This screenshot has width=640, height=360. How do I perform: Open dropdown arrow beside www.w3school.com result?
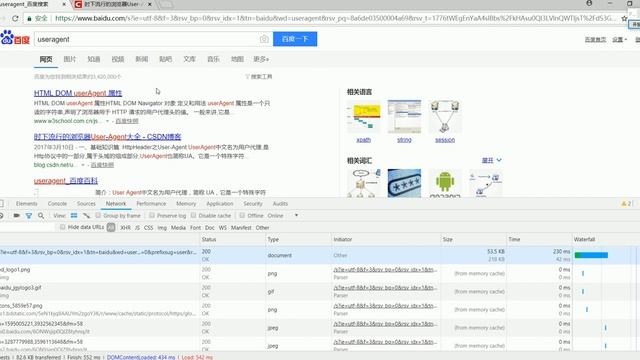coord(107,121)
